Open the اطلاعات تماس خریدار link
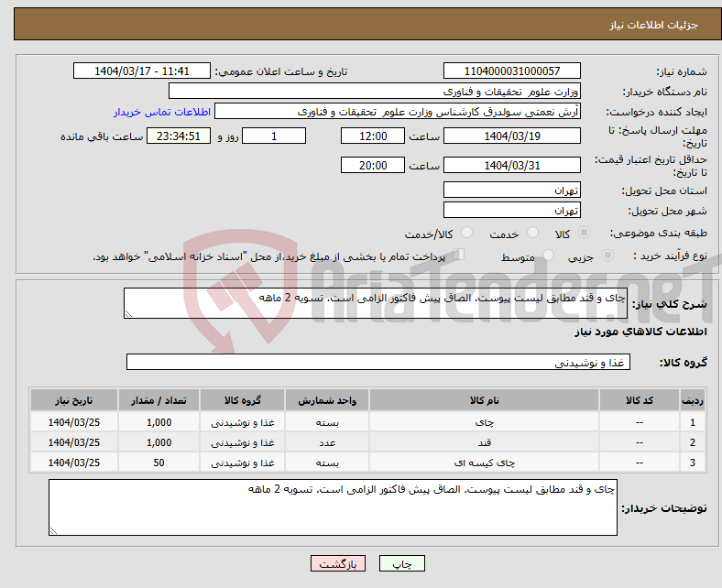 (162, 112)
